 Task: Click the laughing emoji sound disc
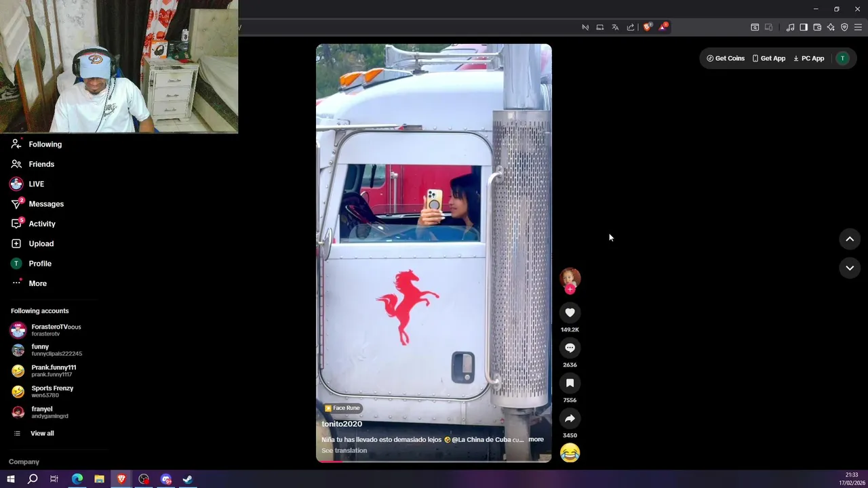[570, 452]
